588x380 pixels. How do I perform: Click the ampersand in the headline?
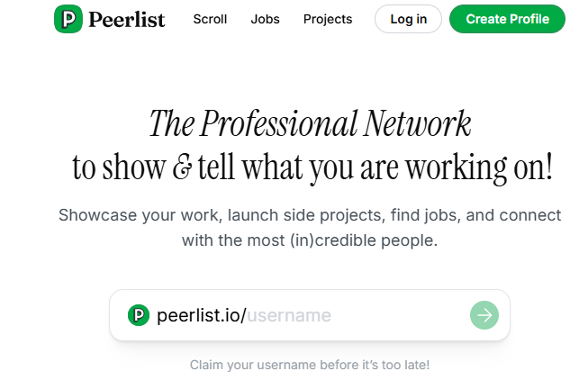pos(183,167)
